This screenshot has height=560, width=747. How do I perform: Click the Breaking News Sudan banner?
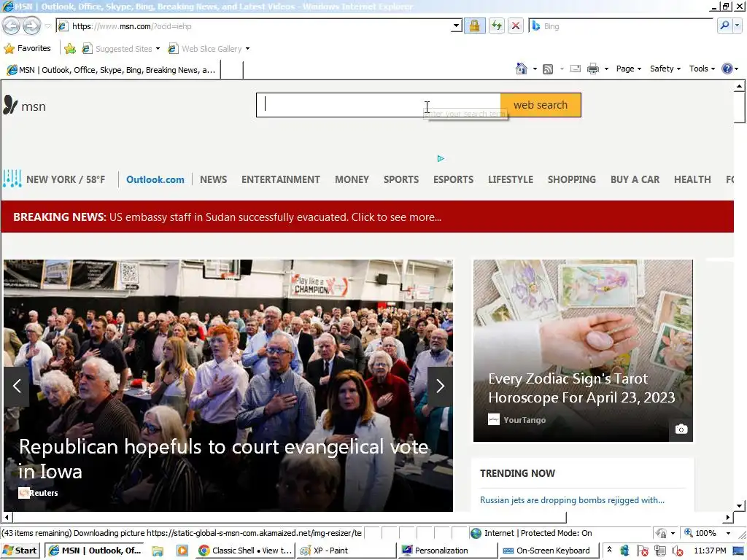tap(367, 217)
